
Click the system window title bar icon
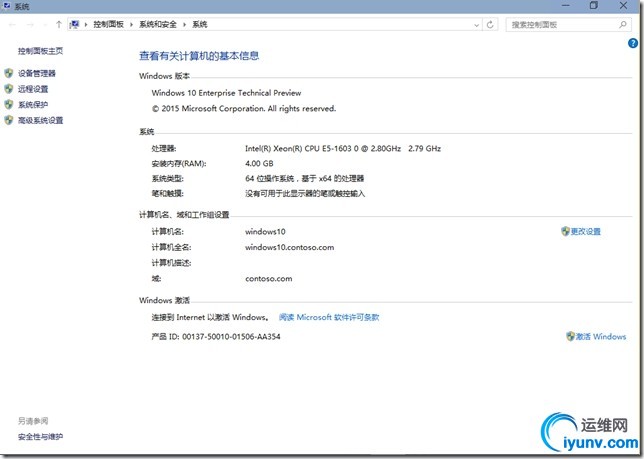click(x=7, y=6)
